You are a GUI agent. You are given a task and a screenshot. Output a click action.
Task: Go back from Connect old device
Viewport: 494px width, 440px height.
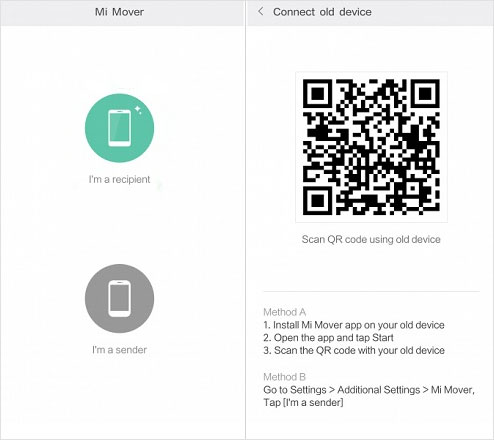coord(261,12)
